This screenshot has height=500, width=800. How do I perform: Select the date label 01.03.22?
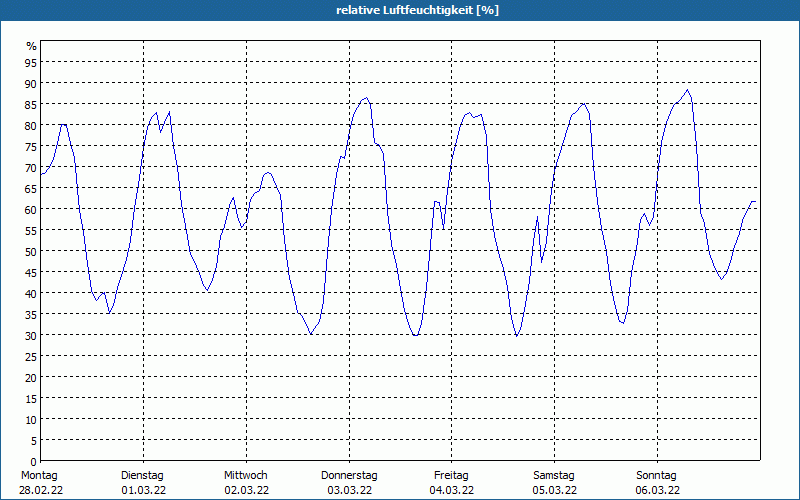coord(142,490)
